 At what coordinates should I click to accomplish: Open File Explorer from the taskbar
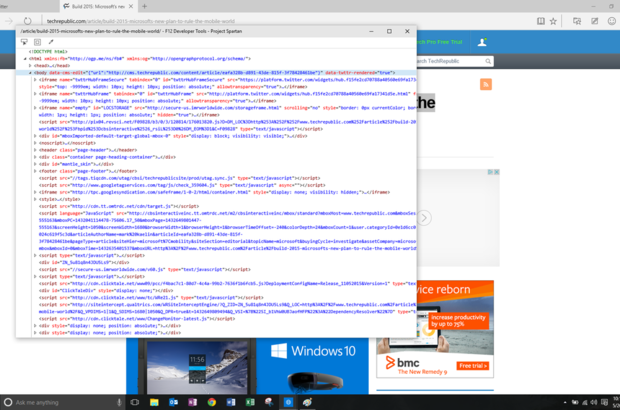[x=154, y=402]
